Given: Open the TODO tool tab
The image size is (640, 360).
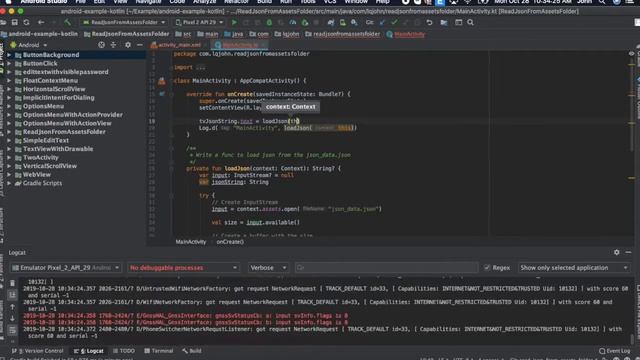Looking at the screenshot, I should 124,351.
